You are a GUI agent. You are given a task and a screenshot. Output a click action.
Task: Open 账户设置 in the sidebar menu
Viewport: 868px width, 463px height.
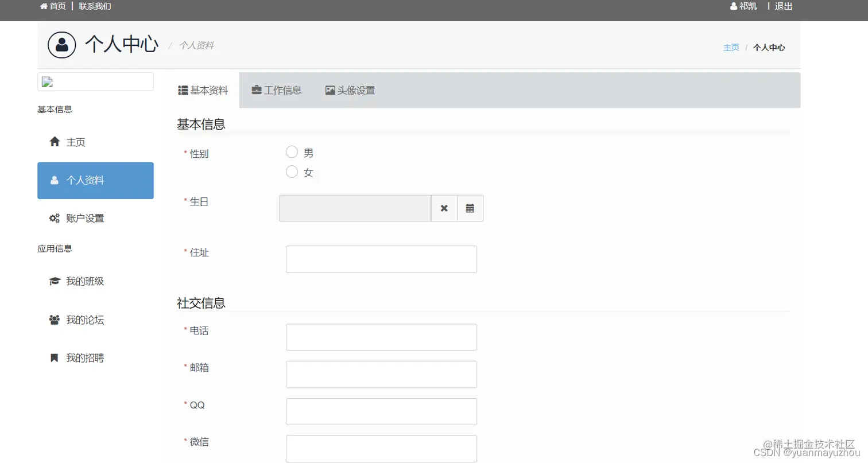(x=95, y=218)
